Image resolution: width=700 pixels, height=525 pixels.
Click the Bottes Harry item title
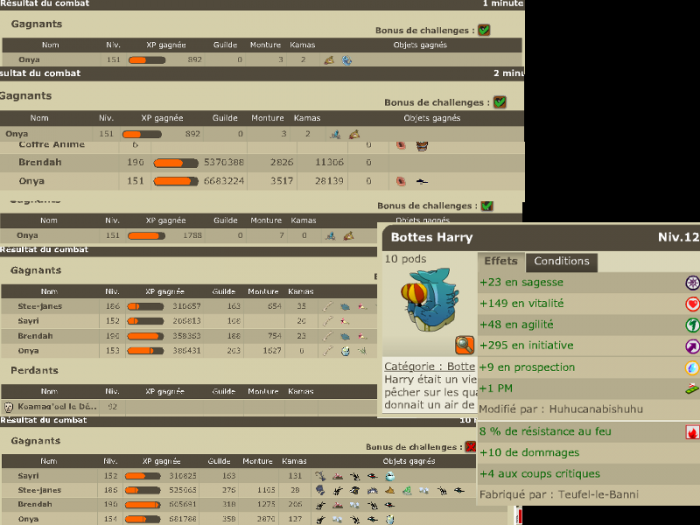click(431, 238)
